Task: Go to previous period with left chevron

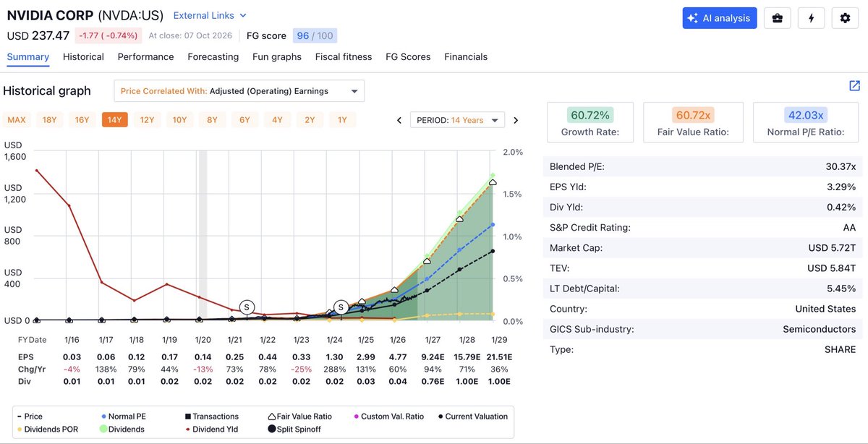Action: (399, 121)
